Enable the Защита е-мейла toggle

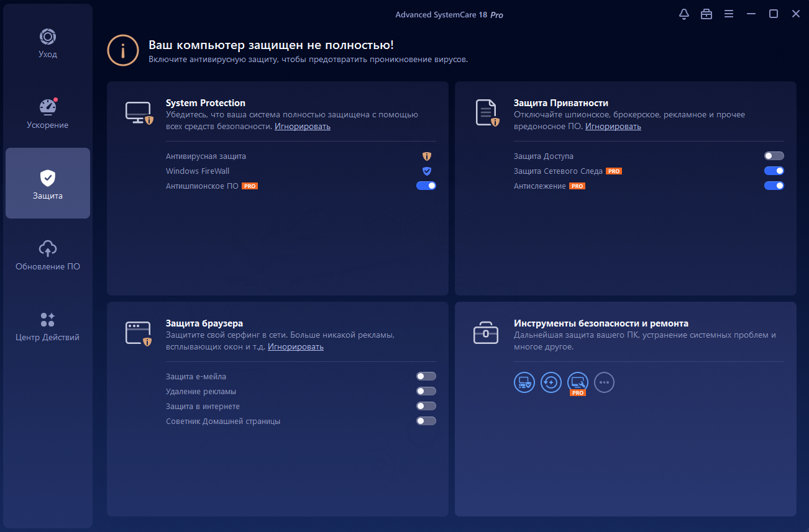[x=426, y=376]
